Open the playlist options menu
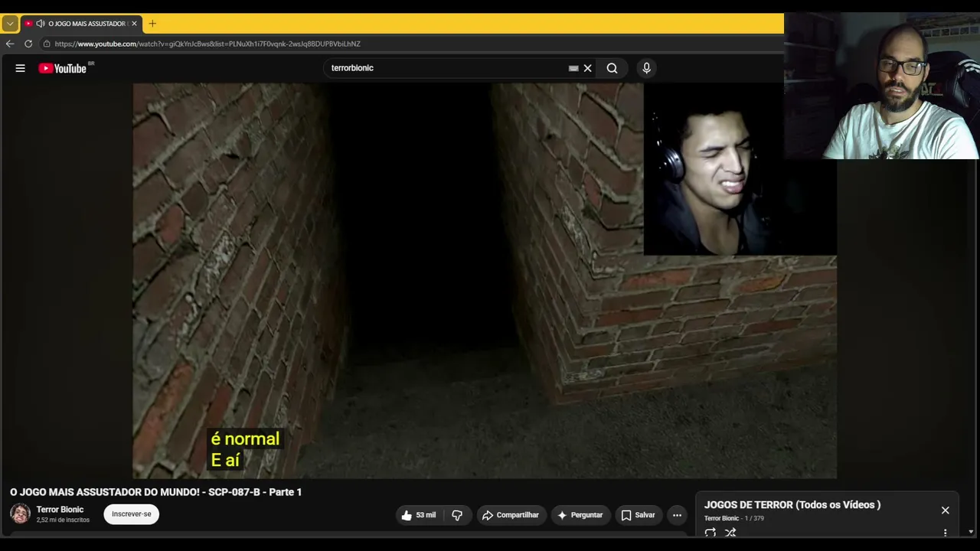The width and height of the screenshot is (980, 551). coord(945,533)
